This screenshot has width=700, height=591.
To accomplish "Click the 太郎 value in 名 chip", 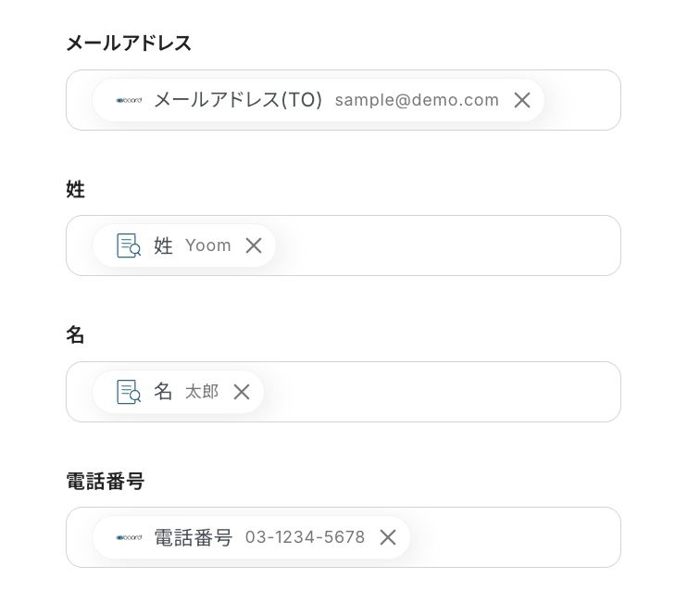I will pyautogui.click(x=202, y=392).
